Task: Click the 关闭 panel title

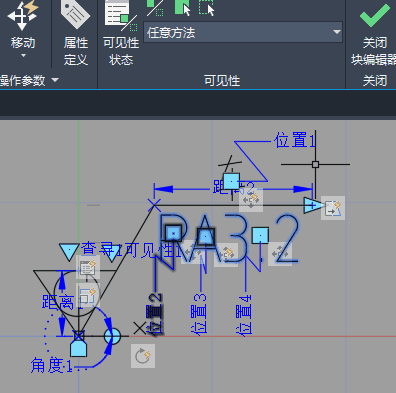Action: point(375,81)
